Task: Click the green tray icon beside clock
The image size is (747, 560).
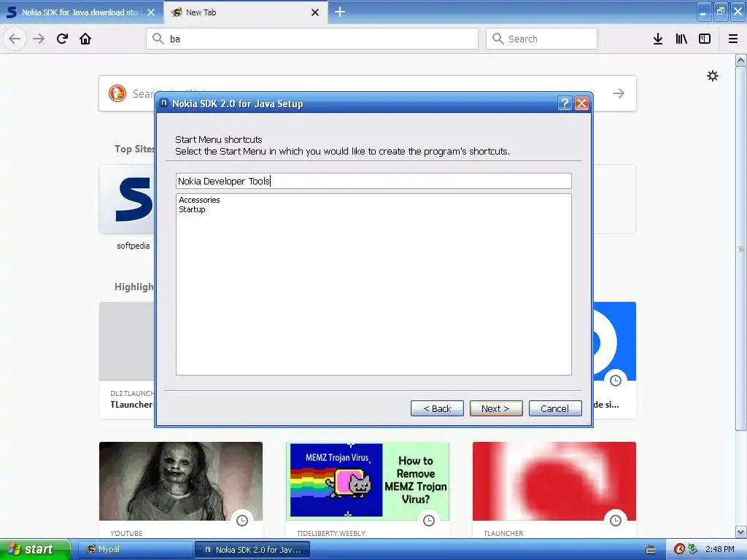Action: coord(692,549)
